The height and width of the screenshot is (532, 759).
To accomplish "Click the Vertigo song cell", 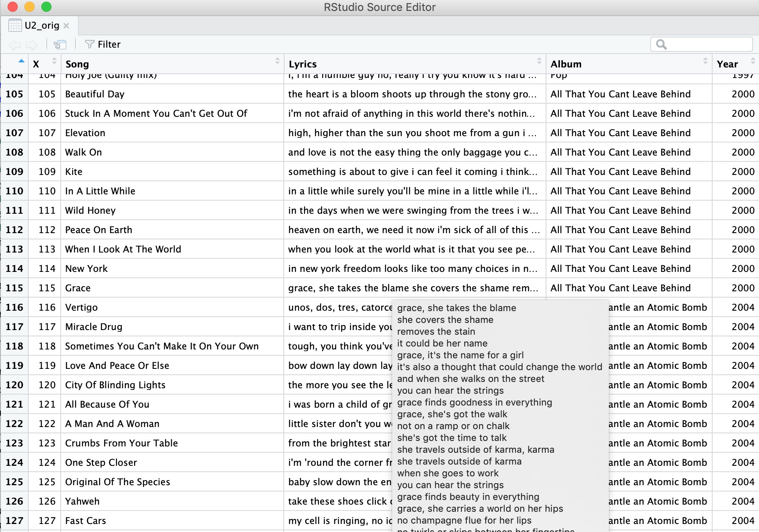I will point(81,307).
